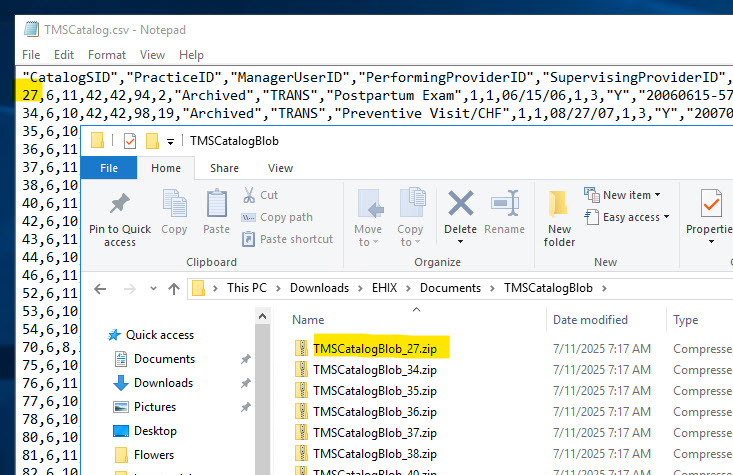Select TMSCatalogBlob_36.zip file
This screenshot has width=733, height=475.
(375, 412)
